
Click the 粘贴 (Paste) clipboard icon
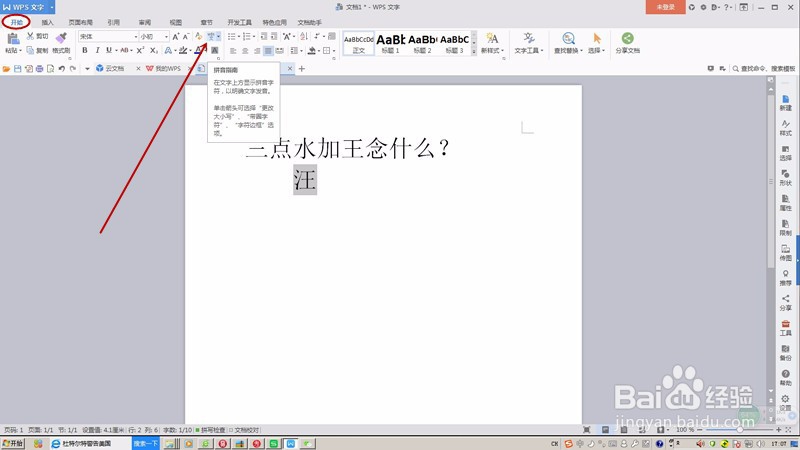click(13, 39)
